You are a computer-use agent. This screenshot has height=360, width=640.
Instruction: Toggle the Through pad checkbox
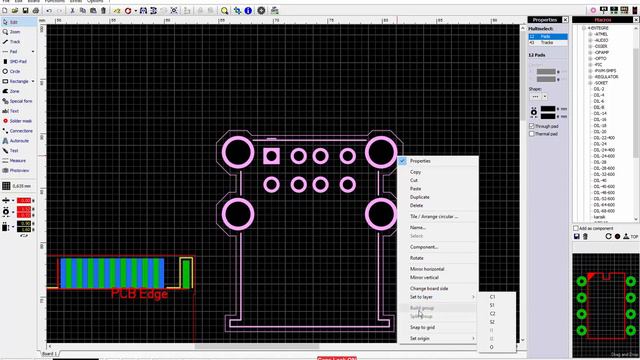pos(531,126)
